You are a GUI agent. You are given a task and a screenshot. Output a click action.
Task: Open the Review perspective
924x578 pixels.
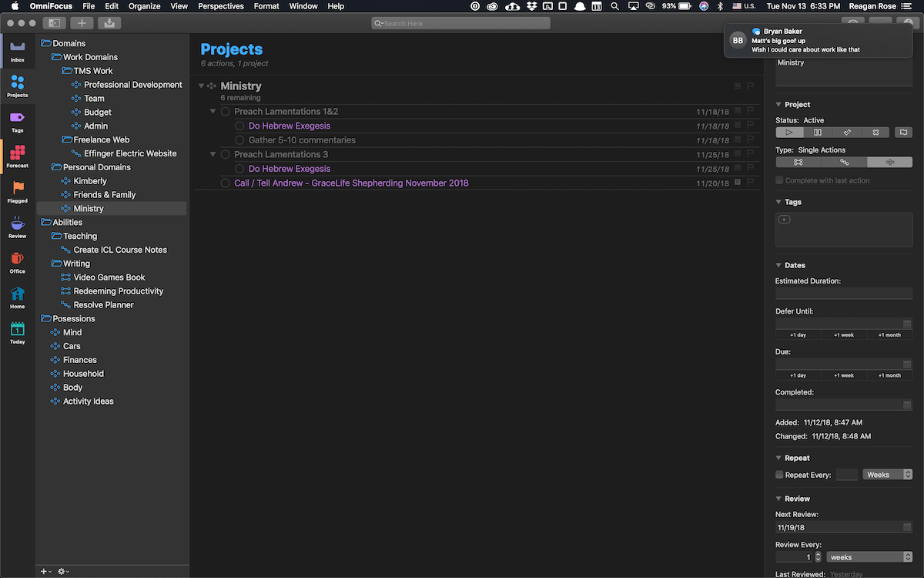click(x=18, y=227)
